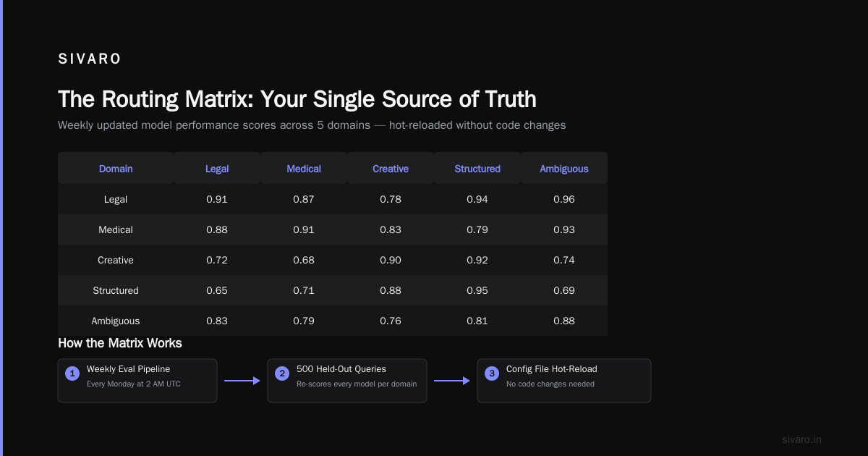The image size is (868, 456).
Task: Open the Weekly Eval Pipeline card
Action: (x=137, y=381)
